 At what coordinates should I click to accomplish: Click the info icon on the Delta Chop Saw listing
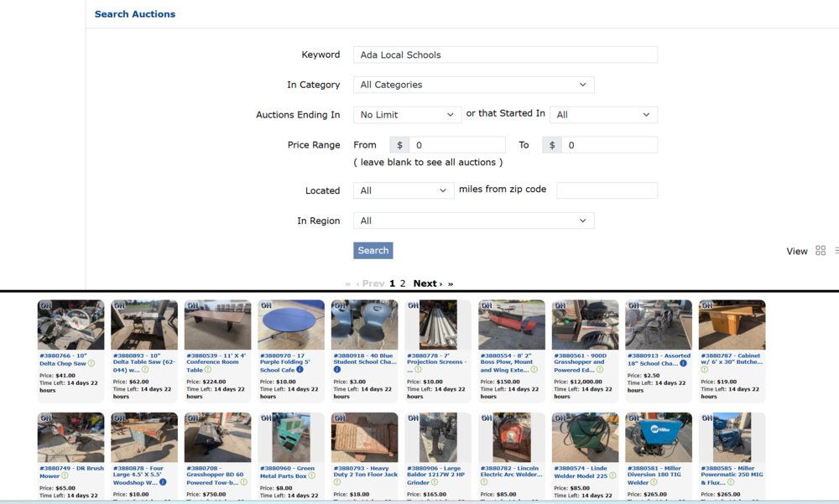90,363
